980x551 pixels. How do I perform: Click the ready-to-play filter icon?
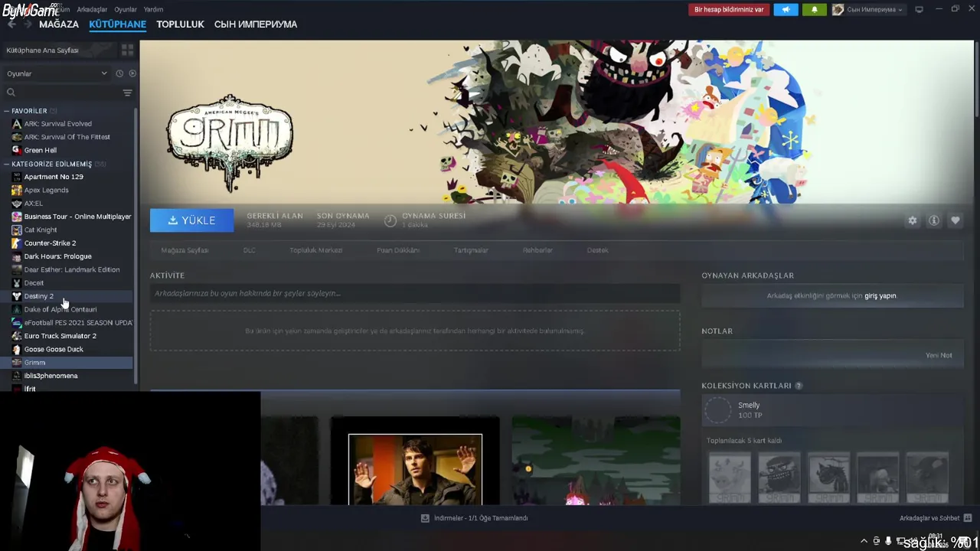pyautogui.click(x=132, y=73)
